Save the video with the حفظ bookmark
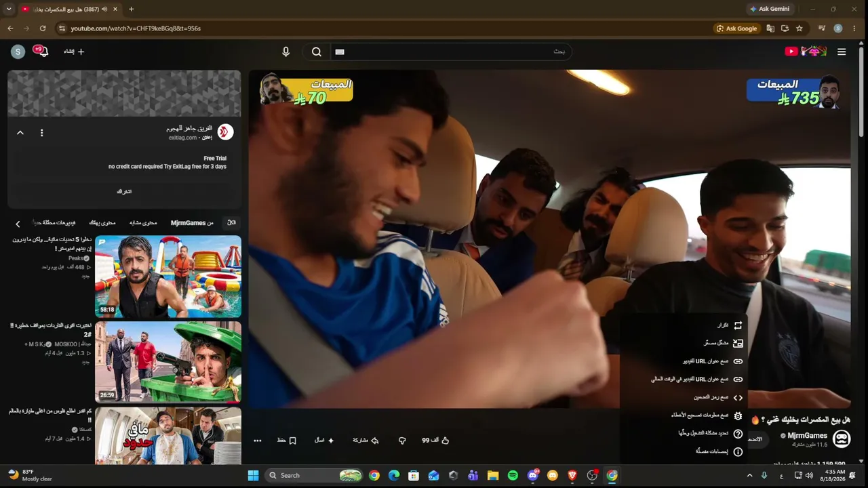 (x=287, y=441)
